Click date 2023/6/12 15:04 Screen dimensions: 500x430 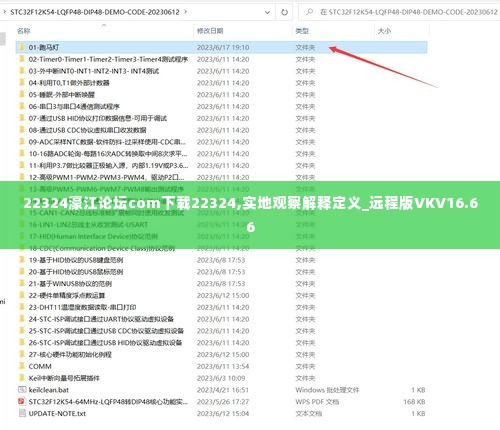pos(223,413)
